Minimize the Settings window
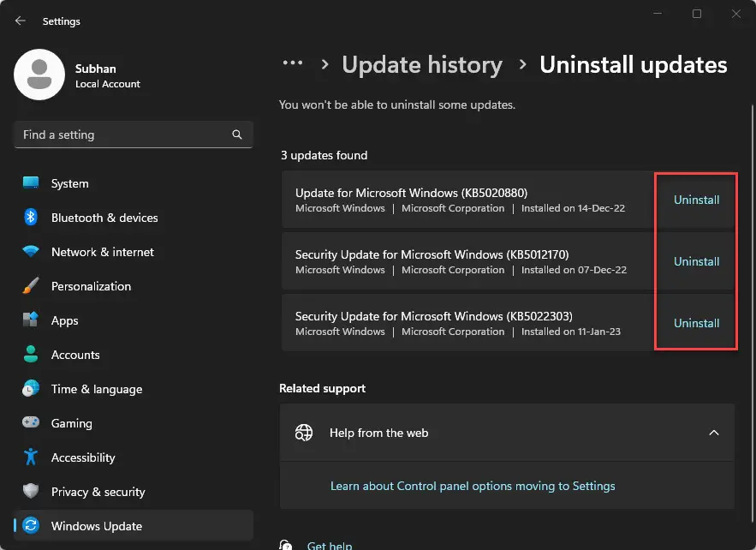The height and width of the screenshot is (550, 756). click(658, 14)
